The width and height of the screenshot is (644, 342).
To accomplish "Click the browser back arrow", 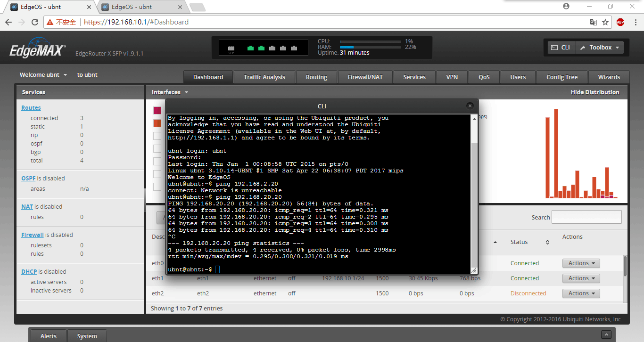I will (8, 22).
